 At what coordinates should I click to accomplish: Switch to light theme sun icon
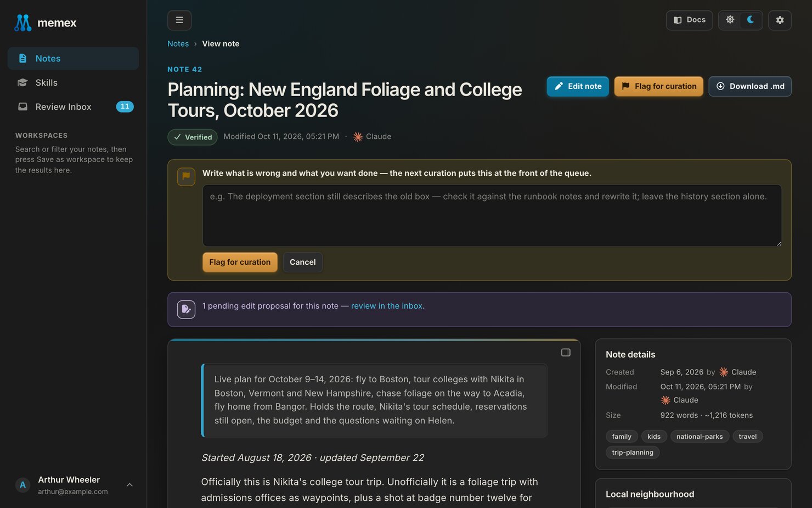730,20
